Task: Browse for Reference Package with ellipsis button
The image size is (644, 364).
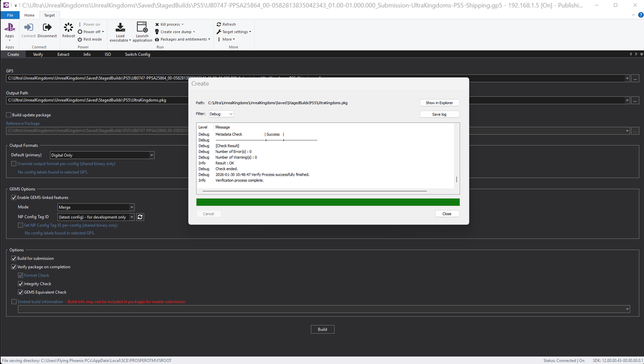Action: coord(635,130)
